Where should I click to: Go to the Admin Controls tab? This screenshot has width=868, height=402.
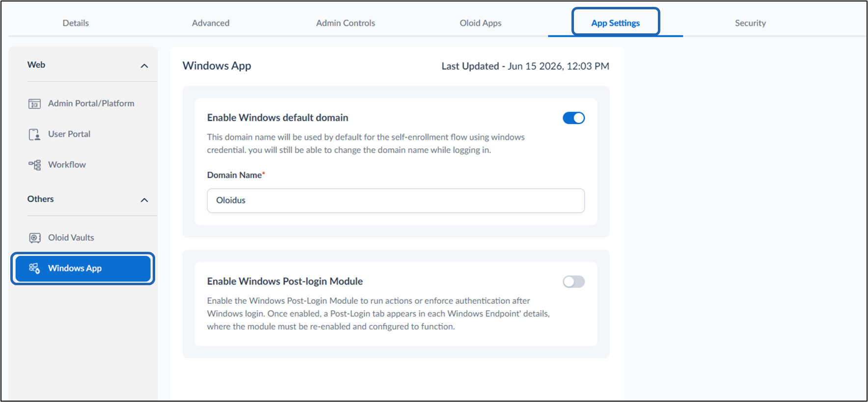346,23
